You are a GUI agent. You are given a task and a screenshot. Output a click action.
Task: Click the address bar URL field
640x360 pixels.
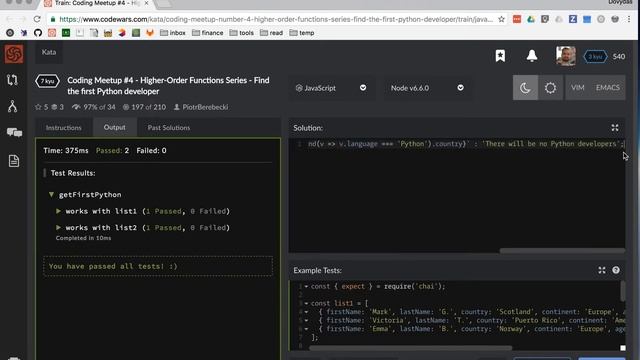276,19
